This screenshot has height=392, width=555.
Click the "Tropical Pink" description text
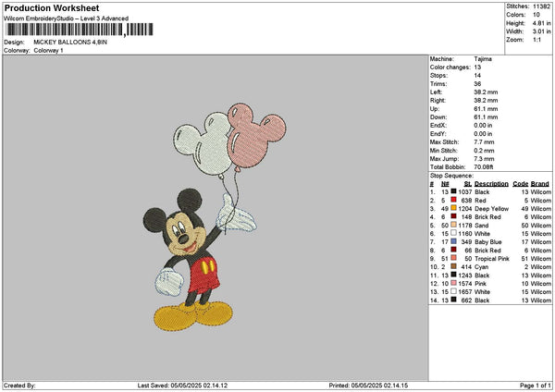click(492, 259)
